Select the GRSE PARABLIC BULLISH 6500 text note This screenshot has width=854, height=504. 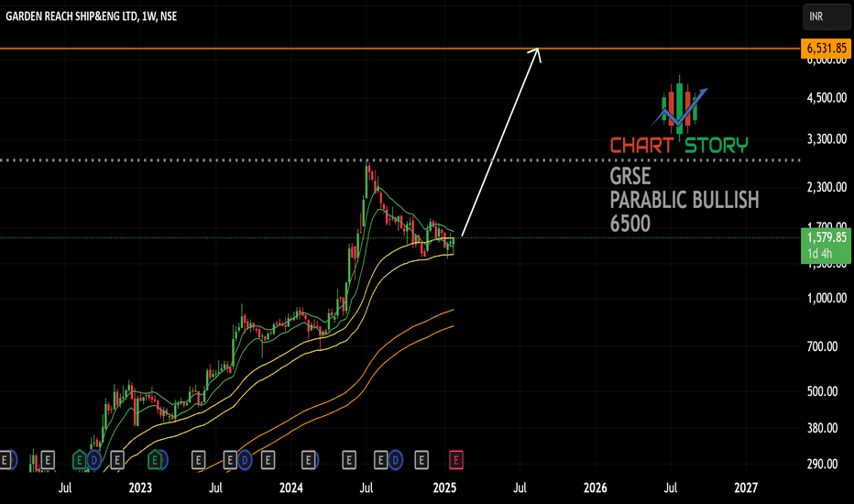(684, 200)
